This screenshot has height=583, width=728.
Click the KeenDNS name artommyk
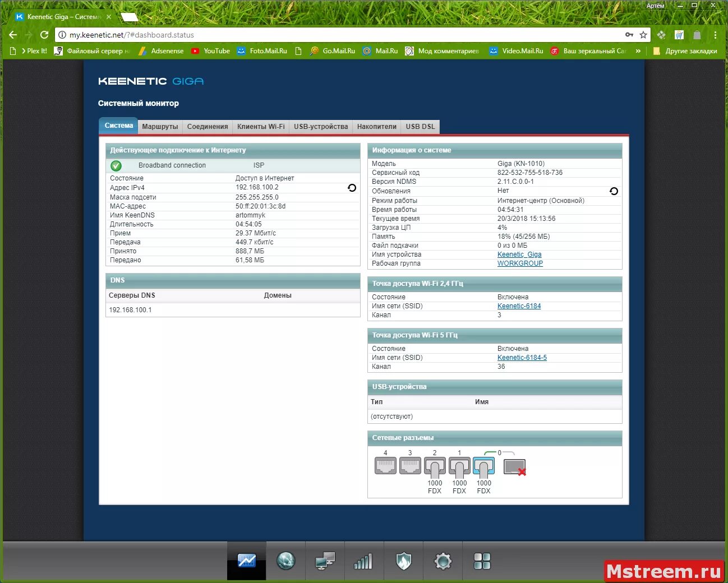coord(250,215)
